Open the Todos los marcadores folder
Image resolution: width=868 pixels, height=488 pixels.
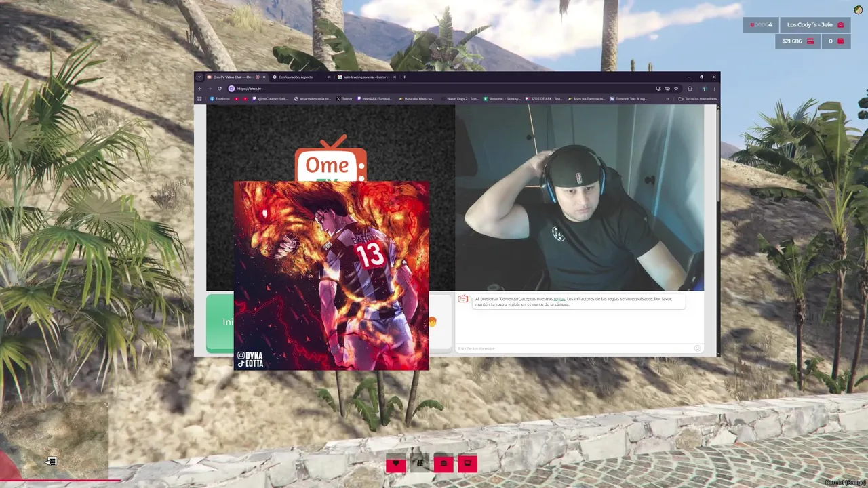click(697, 99)
